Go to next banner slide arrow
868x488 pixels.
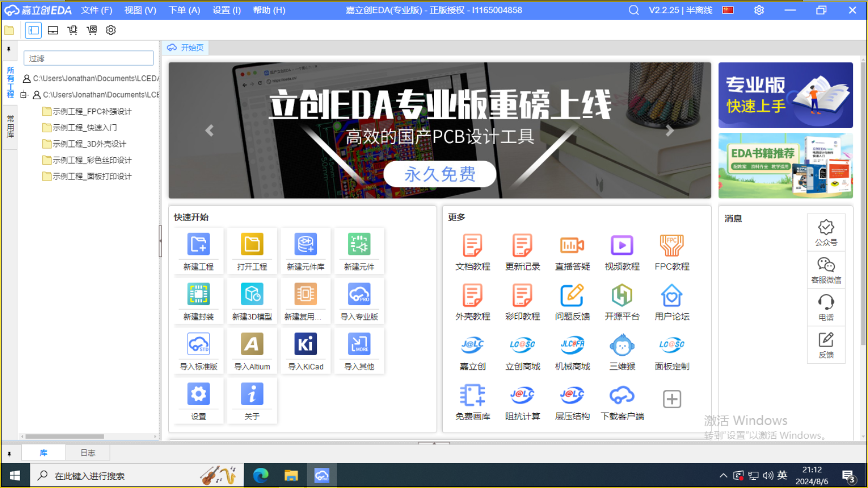click(x=670, y=131)
